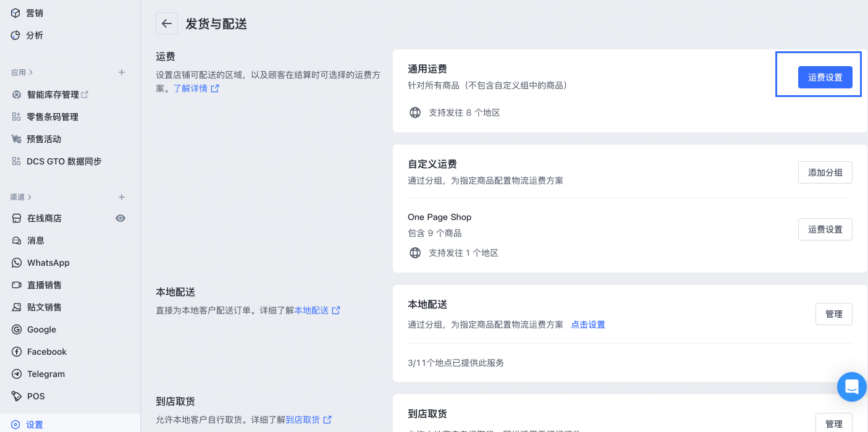Click the eye icon beside 在线商店
This screenshot has height=432, width=868.
[x=120, y=218]
